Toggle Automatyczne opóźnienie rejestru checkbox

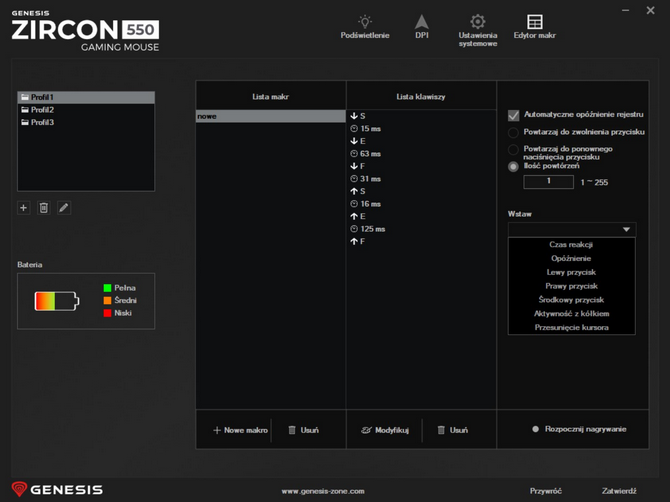514,115
